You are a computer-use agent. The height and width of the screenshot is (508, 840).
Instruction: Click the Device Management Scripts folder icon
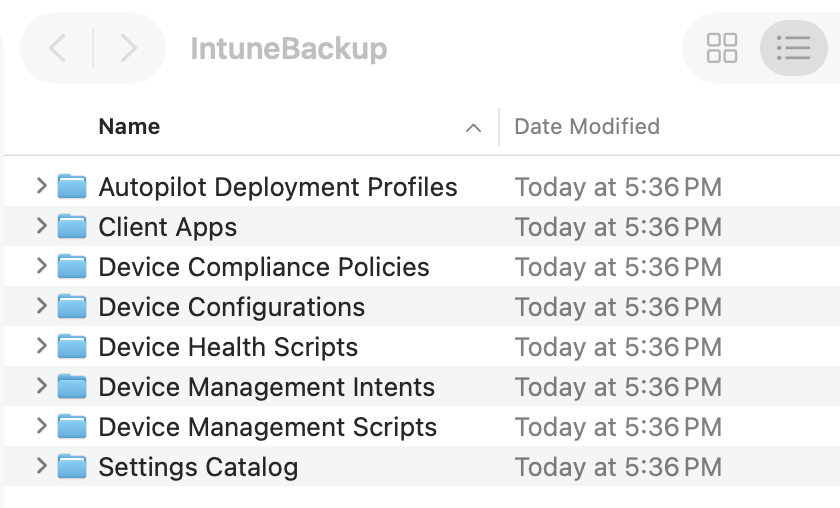(72, 427)
